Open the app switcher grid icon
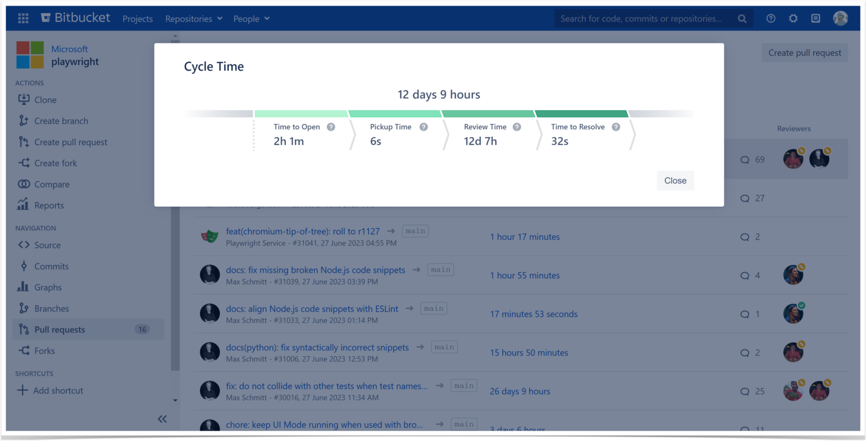868x442 pixels. [23, 19]
